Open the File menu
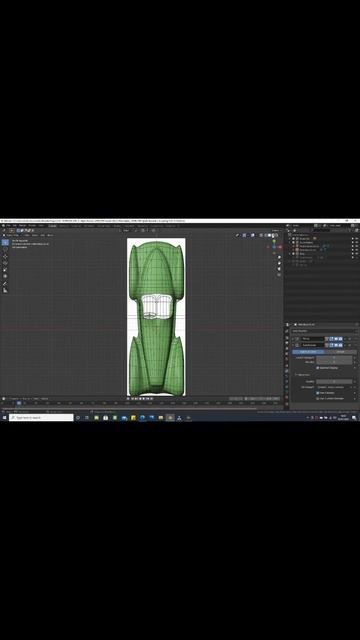Screen dimensions: 360x640 pos(8,225)
